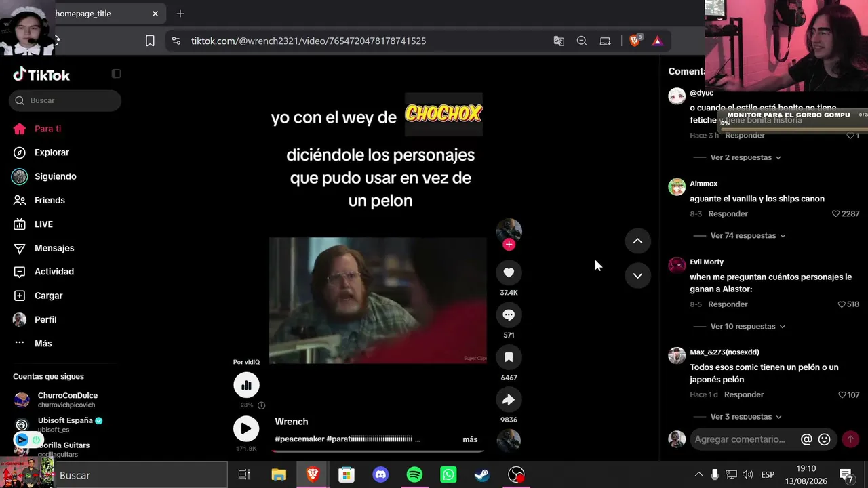The image size is (868, 488).
Task: Open the Siguiendo feed
Action: 44,176
